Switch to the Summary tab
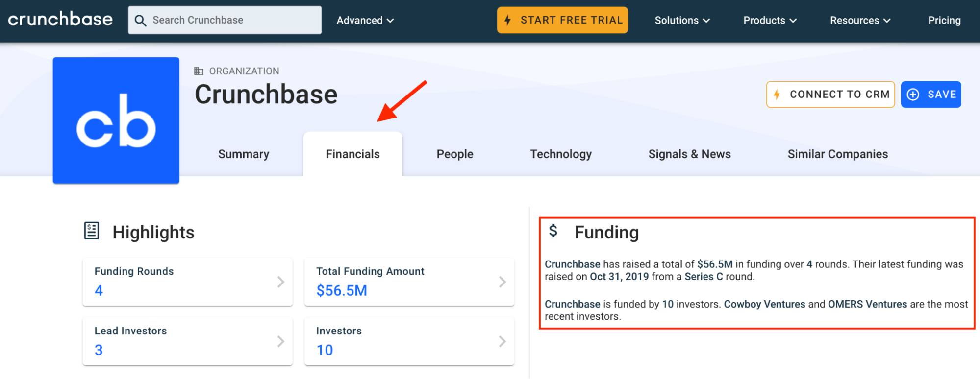Screen dimensions: 980x379 (x=244, y=154)
